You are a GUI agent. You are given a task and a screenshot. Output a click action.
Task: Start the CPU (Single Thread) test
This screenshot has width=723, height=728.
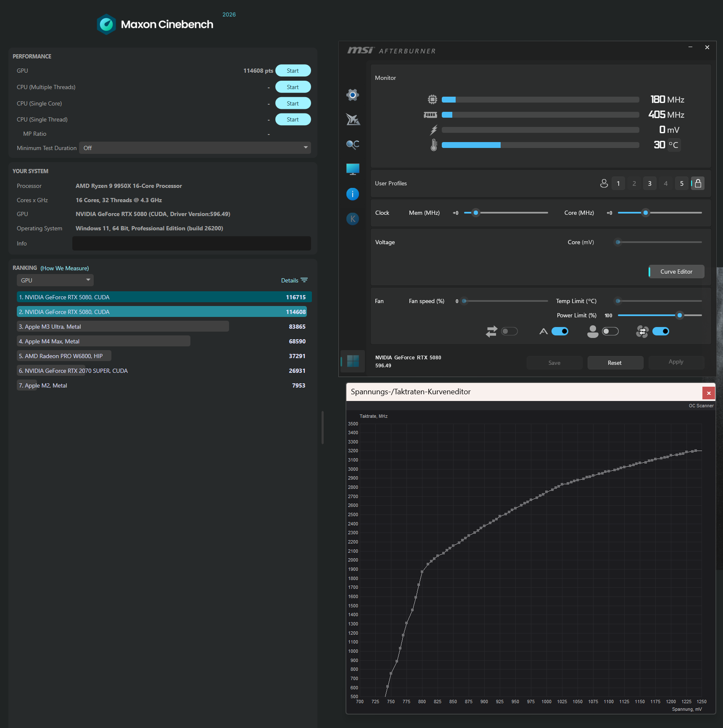click(x=293, y=119)
